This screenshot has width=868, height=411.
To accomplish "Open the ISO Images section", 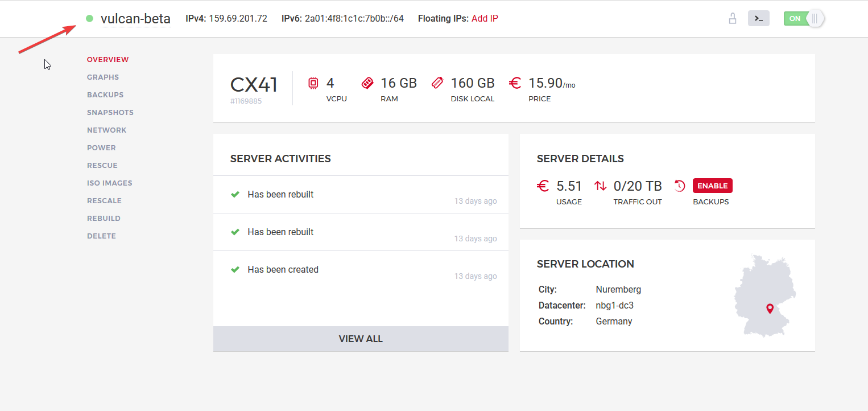I will [110, 183].
